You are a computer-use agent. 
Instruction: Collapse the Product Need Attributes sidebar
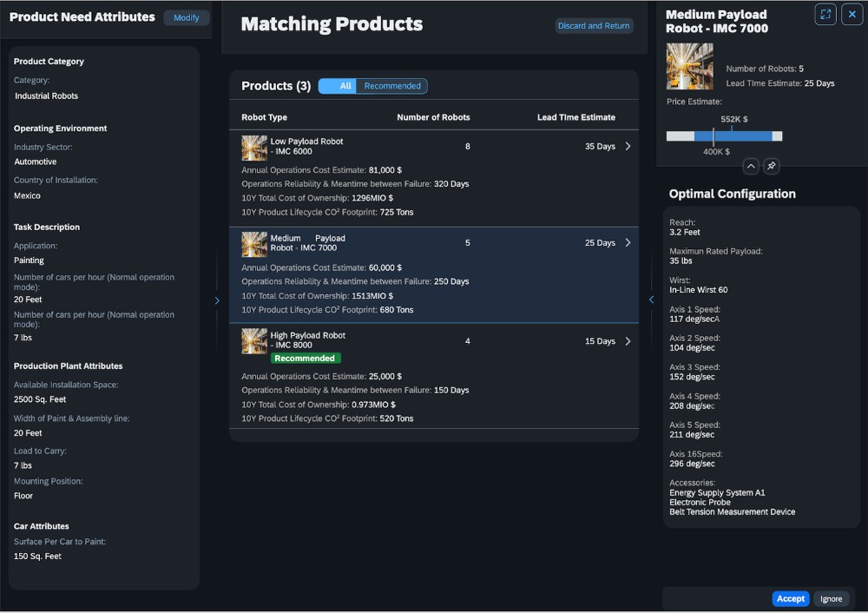[217, 300]
